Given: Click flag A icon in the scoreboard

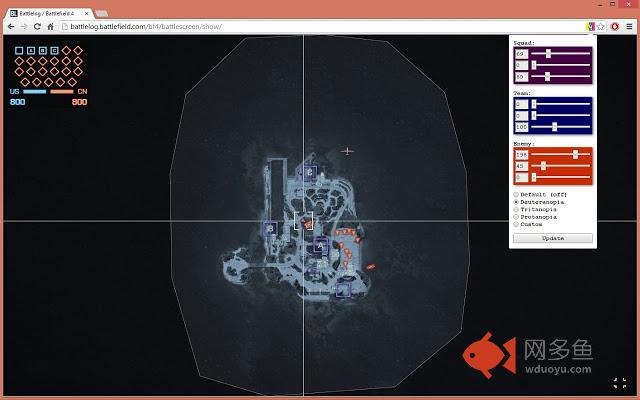Looking at the screenshot, I should point(31,51).
